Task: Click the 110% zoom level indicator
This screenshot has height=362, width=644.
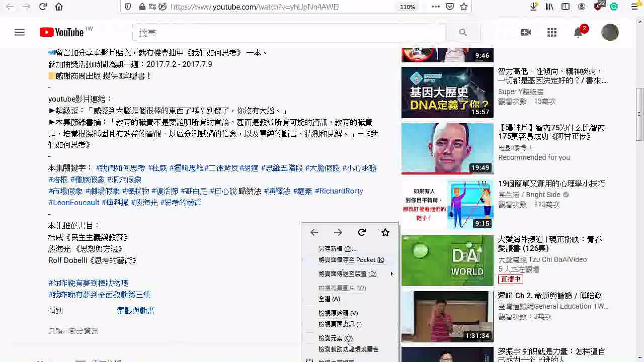Action: click(x=407, y=7)
